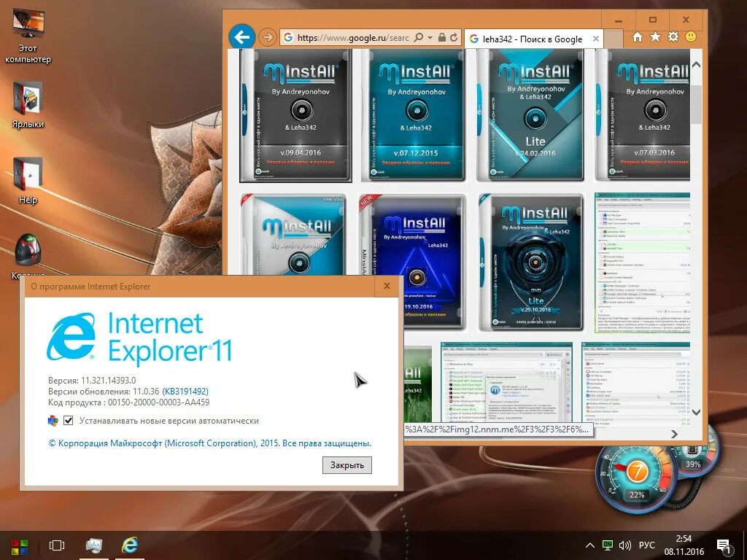This screenshot has height=560, width=747.
Task: Click the shield icon beside the auto-update checkbox
Action: [53, 421]
